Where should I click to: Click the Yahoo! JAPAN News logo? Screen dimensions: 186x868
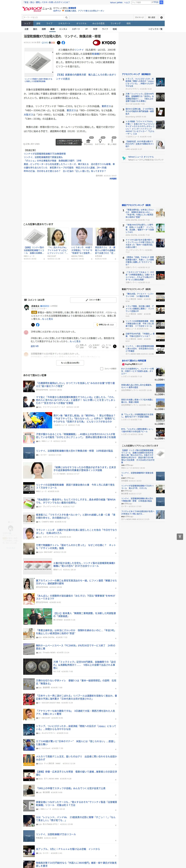(x=37, y=9)
